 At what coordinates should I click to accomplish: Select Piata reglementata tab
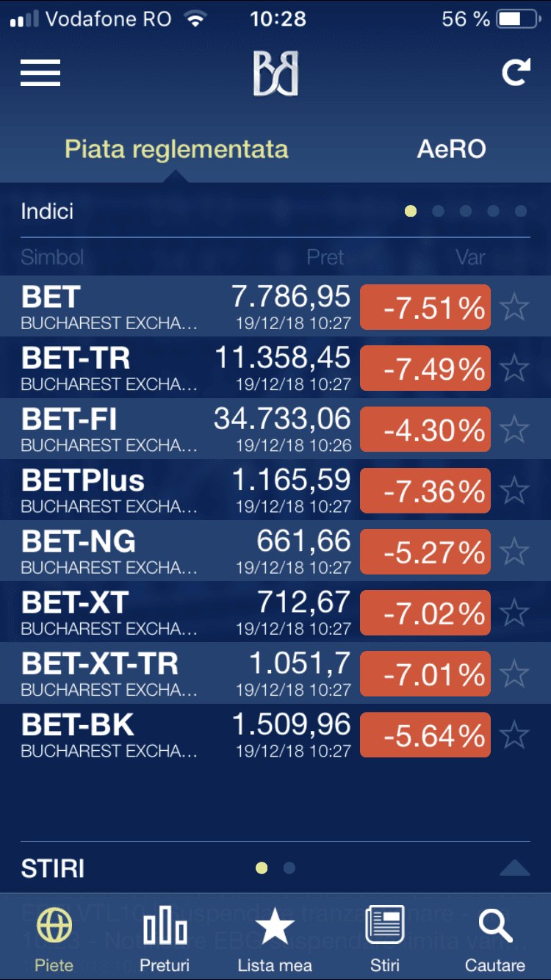(176, 149)
